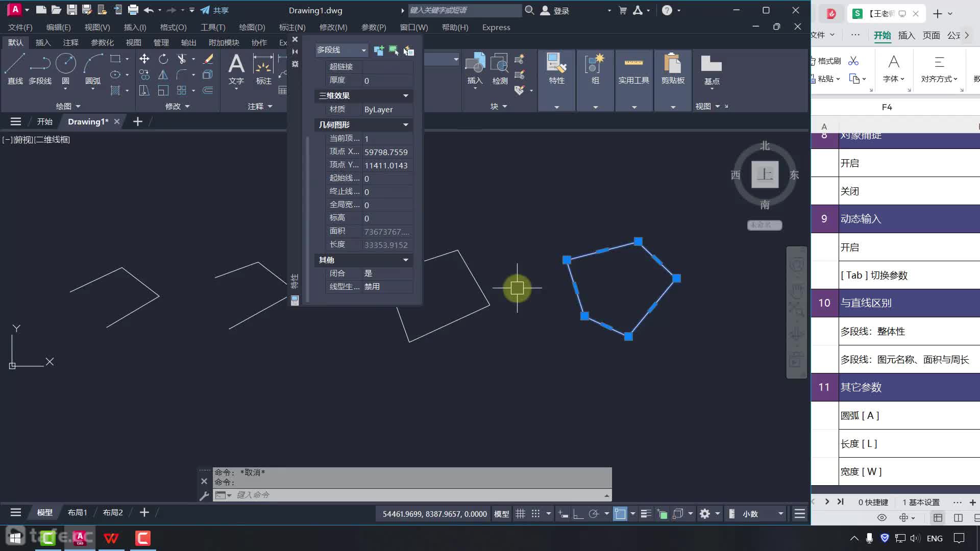Click the Fillet tool icon
This screenshot has height=551, width=980.
tap(182, 75)
